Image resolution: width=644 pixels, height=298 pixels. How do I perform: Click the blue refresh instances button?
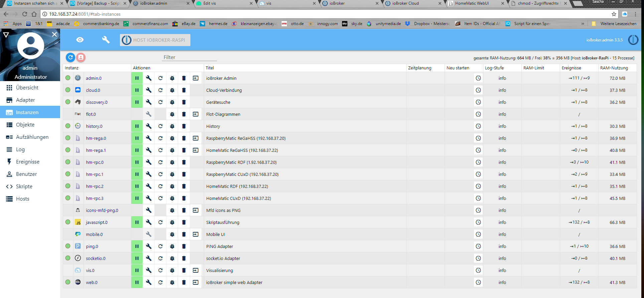(70, 57)
